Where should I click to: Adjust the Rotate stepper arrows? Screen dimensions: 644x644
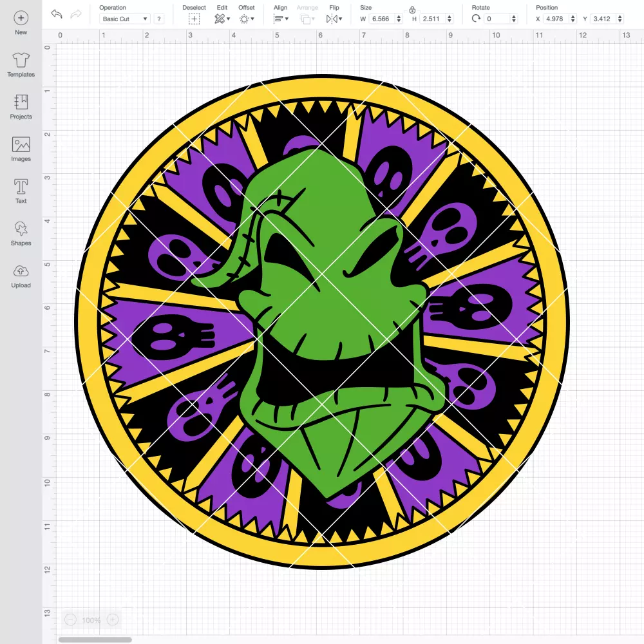pos(513,19)
